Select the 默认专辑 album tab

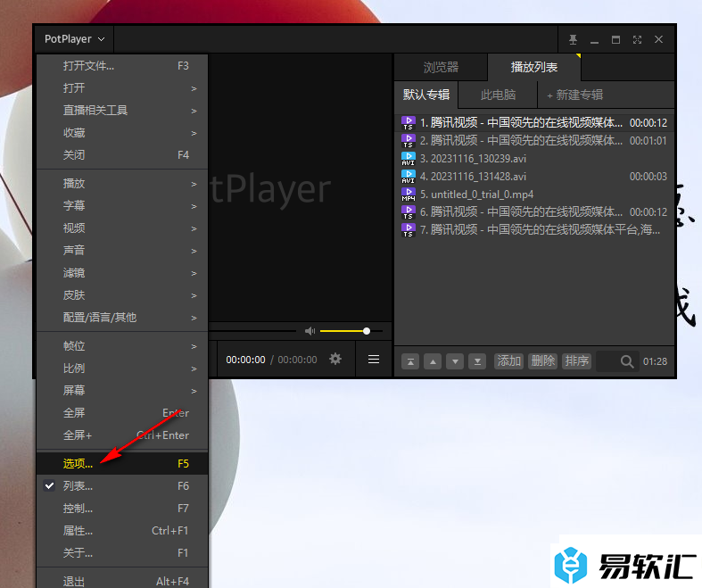coord(426,95)
